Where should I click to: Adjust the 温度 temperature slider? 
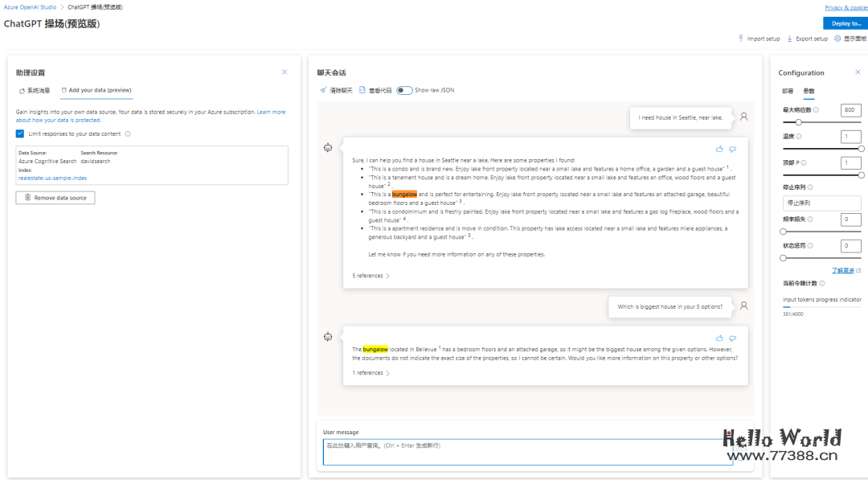pyautogui.click(x=861, y=149)
